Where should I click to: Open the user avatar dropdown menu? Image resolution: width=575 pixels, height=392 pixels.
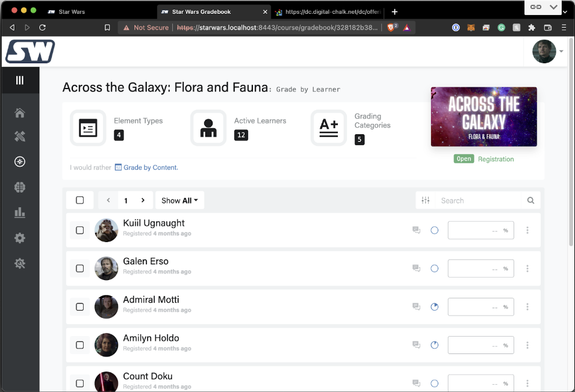point(547,51)
